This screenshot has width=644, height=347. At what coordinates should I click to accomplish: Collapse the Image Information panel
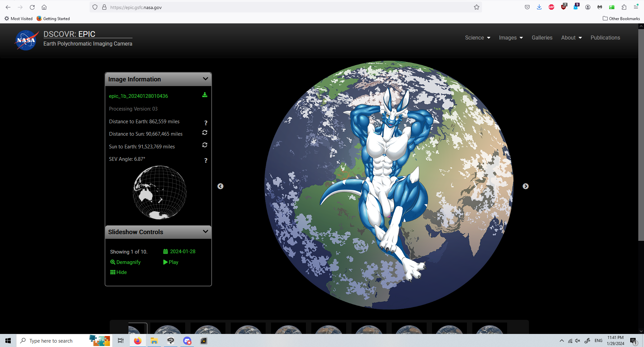(205, 79)
